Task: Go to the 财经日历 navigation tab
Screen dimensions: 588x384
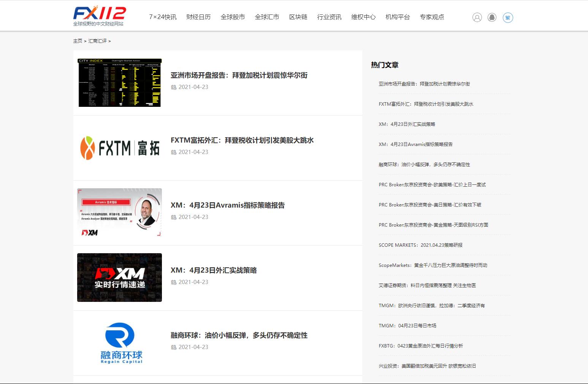Action: [198, 17]
